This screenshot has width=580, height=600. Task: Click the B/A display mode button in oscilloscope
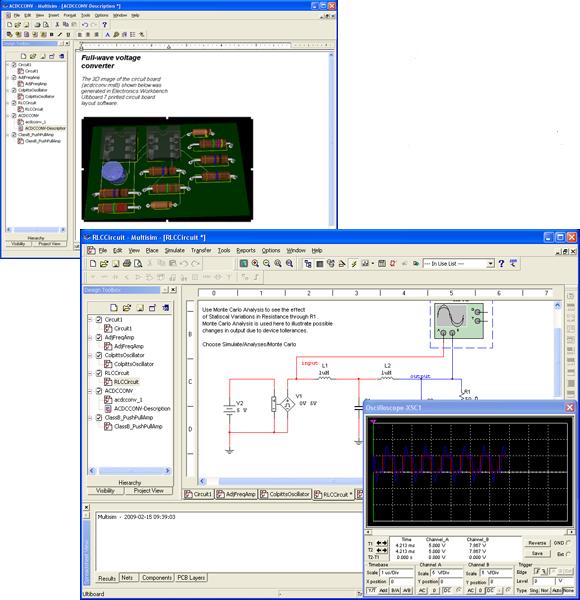396,590
